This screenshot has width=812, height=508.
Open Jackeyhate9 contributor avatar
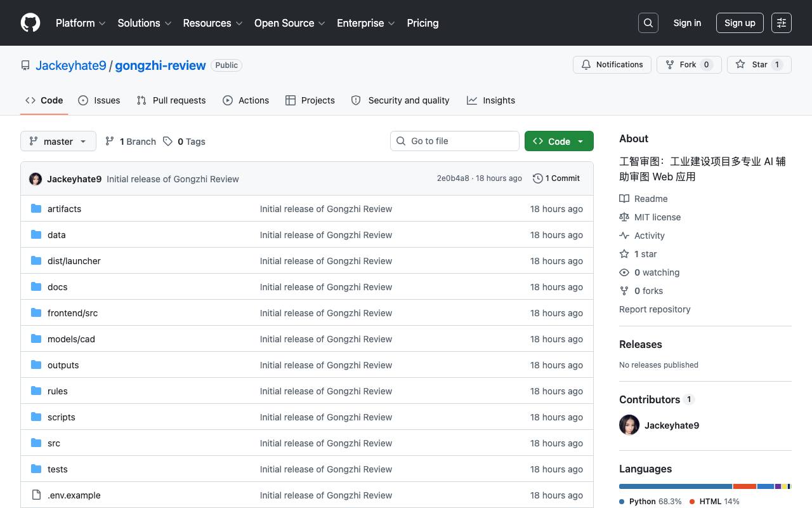(629, 425)
